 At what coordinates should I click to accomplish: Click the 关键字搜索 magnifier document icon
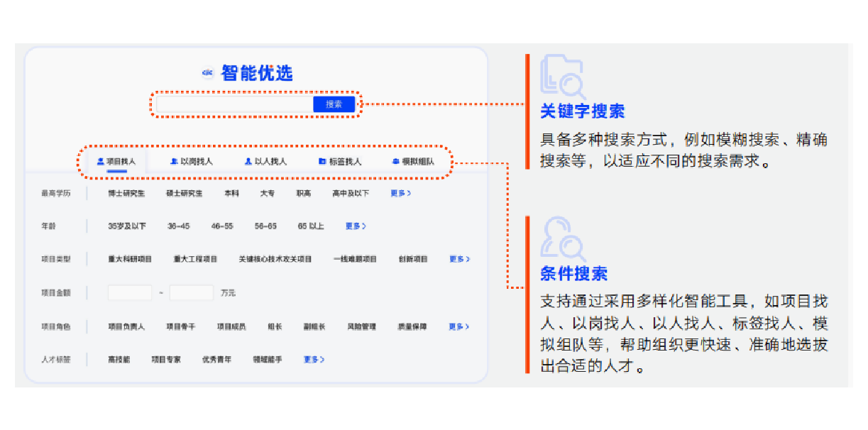[x=562, y=76]
